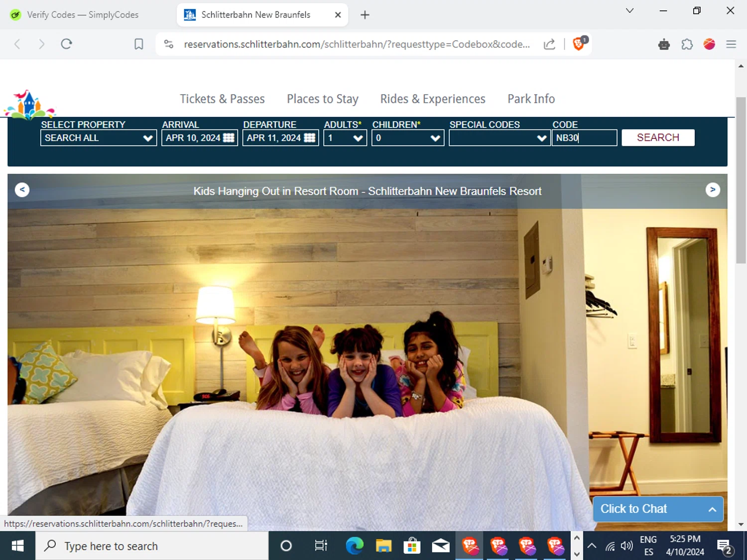Click the scrollbar up arrow
This screenshot has height=560, width=747.
pos(741,66)
